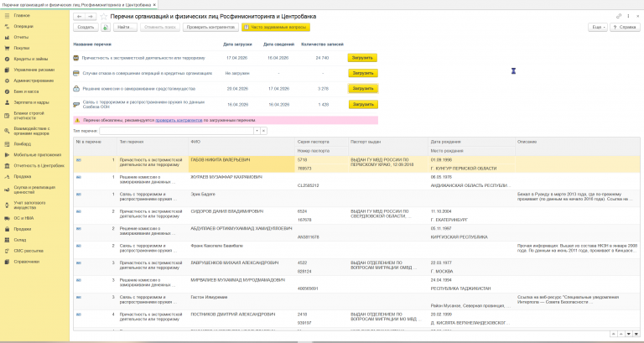Jump to table start with top arrow
The width and height of the screenshot is (644, 343).
[x=613, y=334]
